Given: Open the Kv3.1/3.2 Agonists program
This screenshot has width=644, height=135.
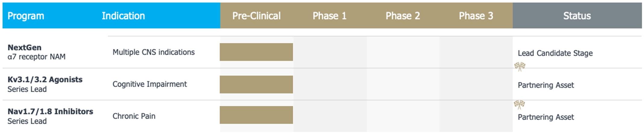Looking at the screenshot, I should [45, 80].
